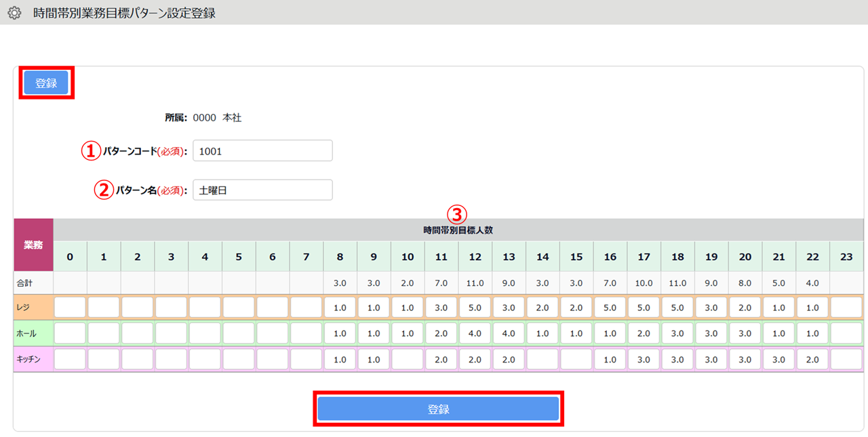This screenshot has height=437, width=868.
Task: Click the top 登録 button
Action: 46,83
